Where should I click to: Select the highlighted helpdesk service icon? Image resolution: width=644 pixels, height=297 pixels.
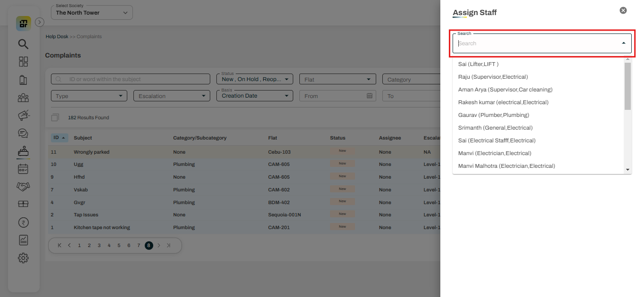point(23,151)
